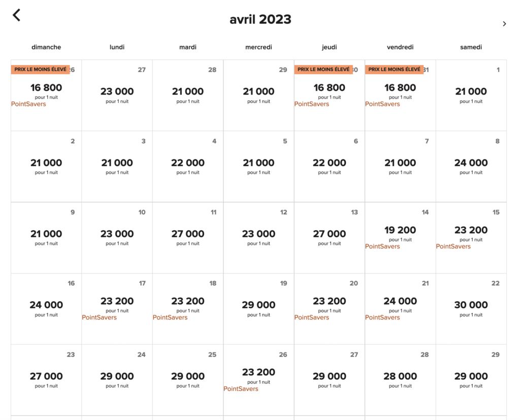
Task: Pick the 19 200 PointSavers night on April 14
Action: pos(400,230)
